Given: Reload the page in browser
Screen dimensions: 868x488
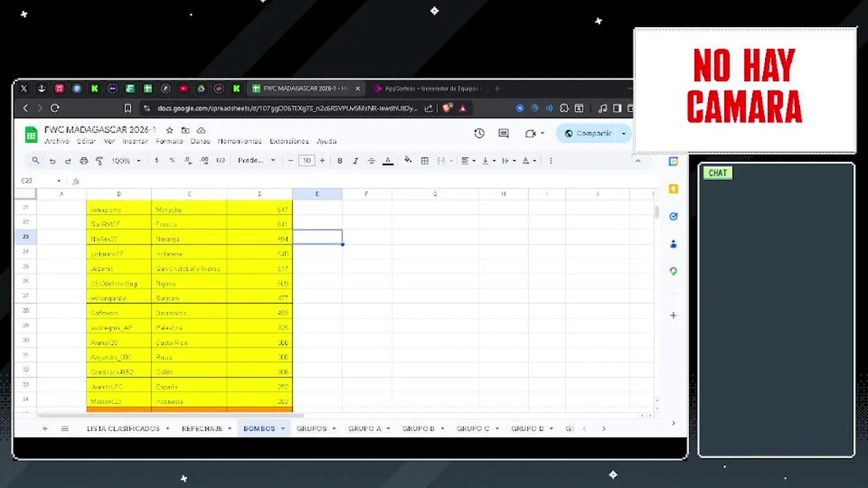Looking at the screenshot, I should pyautogui.click(x=55, y=108).
